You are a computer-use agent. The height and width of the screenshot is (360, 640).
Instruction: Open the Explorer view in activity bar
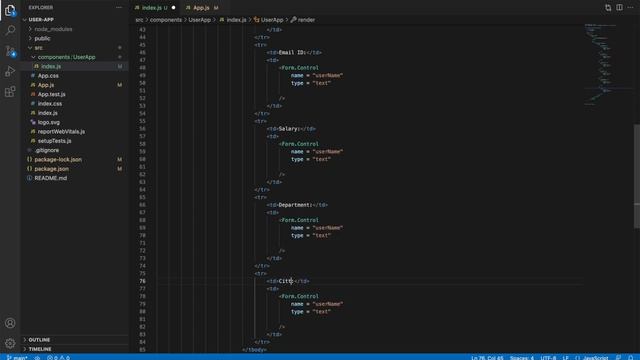point(10,10)
